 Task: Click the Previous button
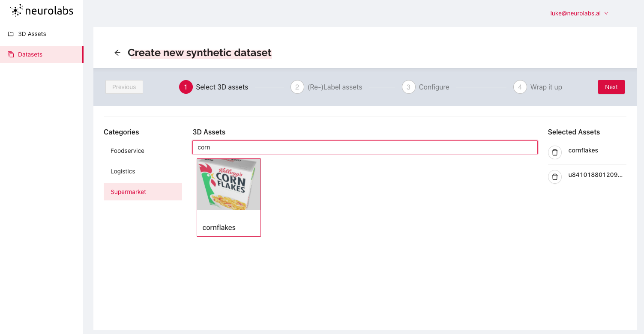click(x=124, y=87)
